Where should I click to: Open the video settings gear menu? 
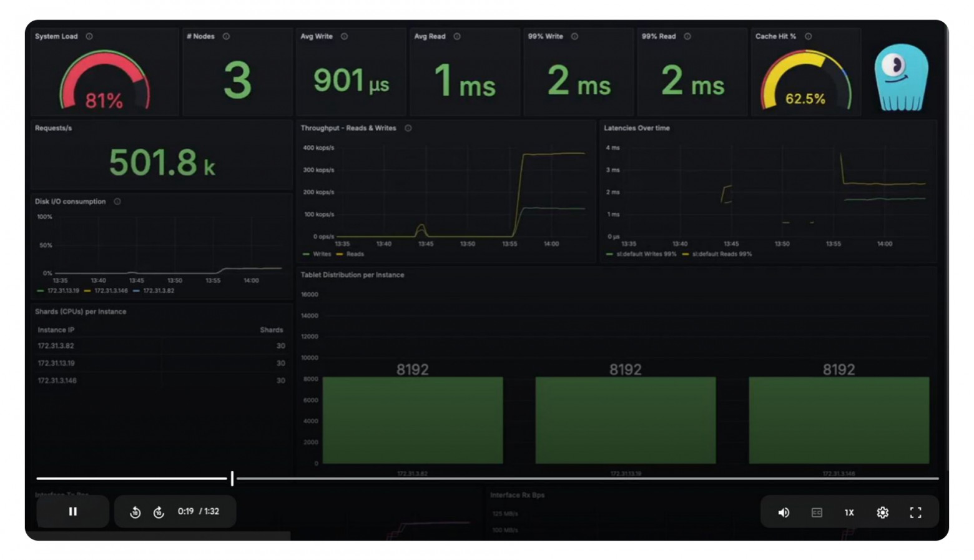[882, 512]
